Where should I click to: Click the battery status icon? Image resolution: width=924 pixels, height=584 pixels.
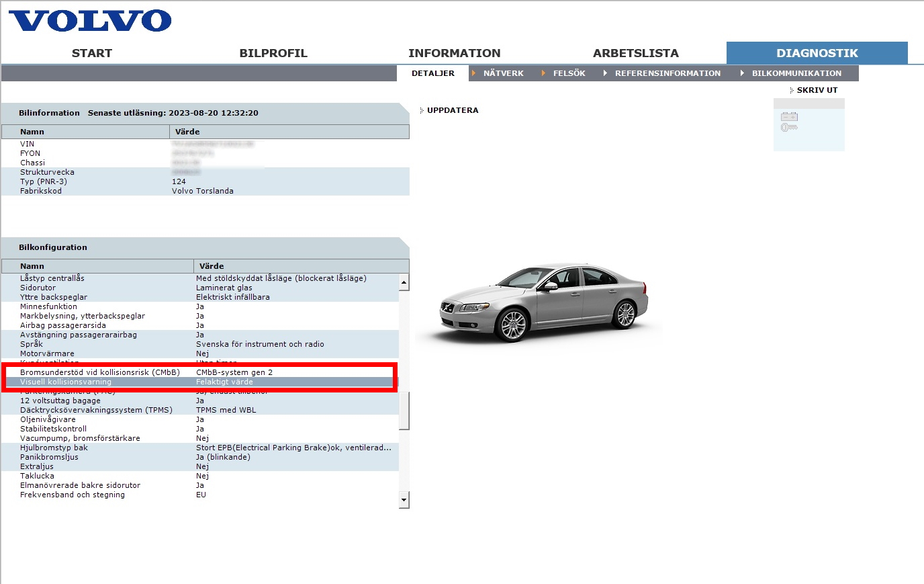(x=789, y=116)
